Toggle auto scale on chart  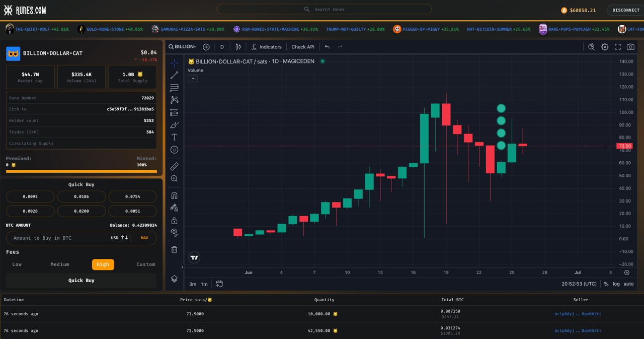point(628,284)
